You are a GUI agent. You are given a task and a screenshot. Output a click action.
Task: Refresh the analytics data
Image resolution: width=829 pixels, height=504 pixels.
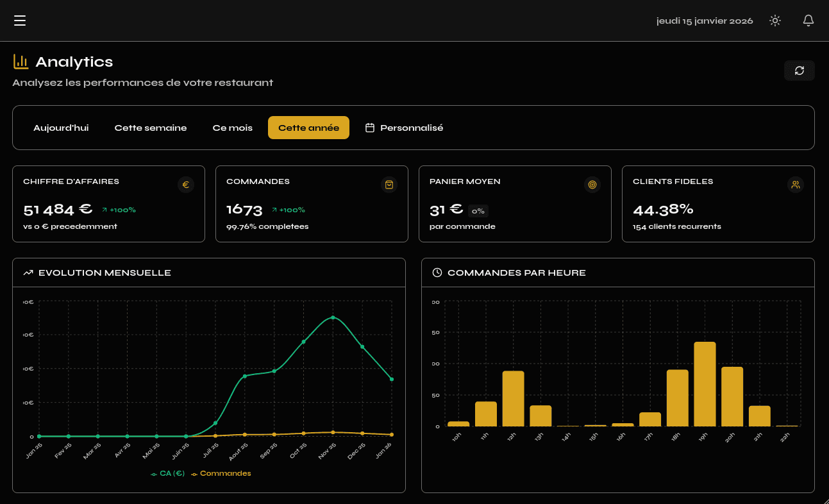(x=799, y=71)
